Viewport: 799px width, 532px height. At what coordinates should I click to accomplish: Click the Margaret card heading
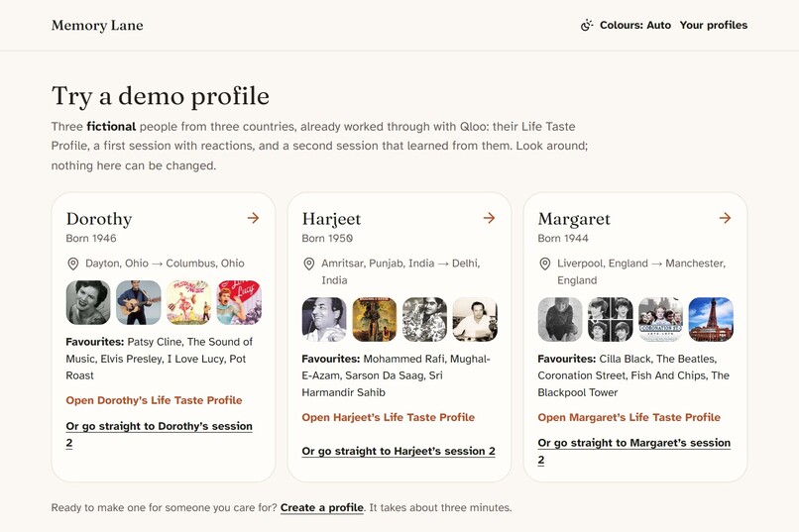[574, 219]
